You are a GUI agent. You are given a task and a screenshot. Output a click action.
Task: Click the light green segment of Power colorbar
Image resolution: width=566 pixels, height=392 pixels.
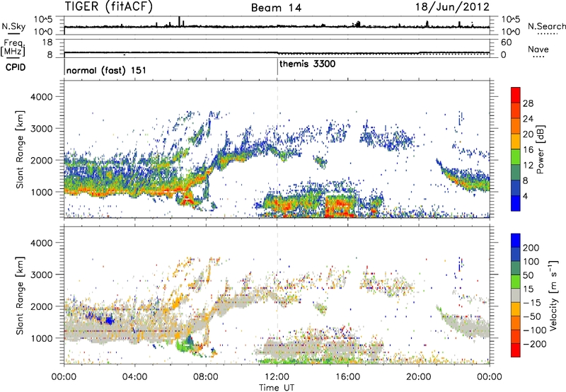516,157
